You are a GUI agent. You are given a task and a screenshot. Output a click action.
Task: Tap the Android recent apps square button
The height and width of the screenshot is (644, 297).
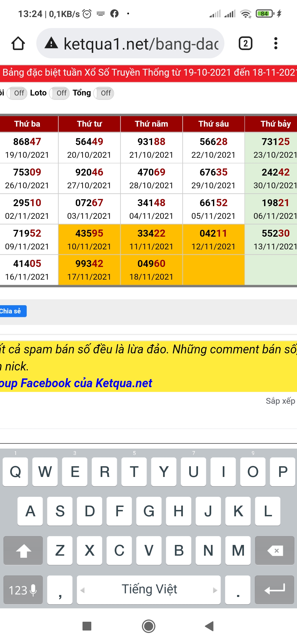coord(87,626)
